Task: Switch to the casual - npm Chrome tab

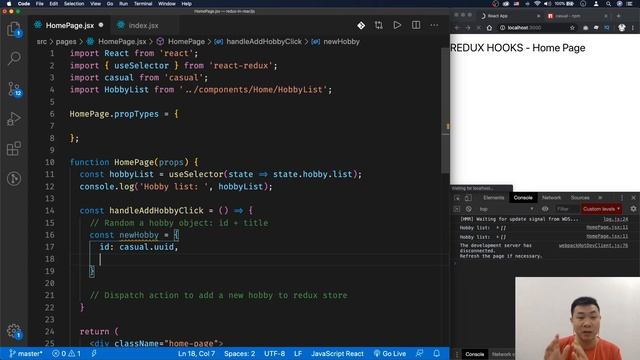Action: tap(577, 16)
